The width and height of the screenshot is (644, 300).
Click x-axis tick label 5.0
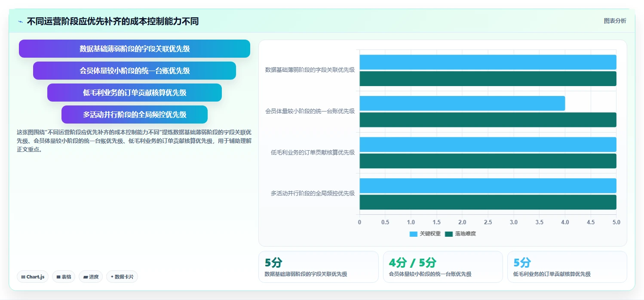[x=616, y=222]
